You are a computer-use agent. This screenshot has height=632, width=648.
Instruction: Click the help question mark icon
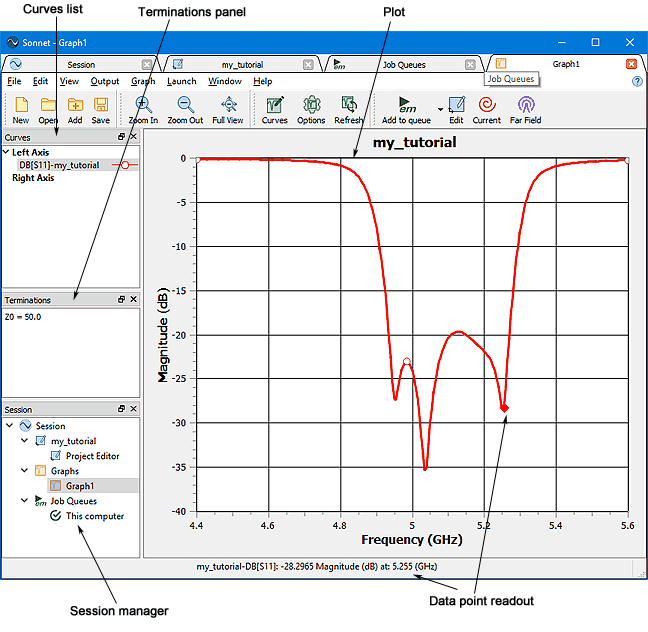[637, 81]
